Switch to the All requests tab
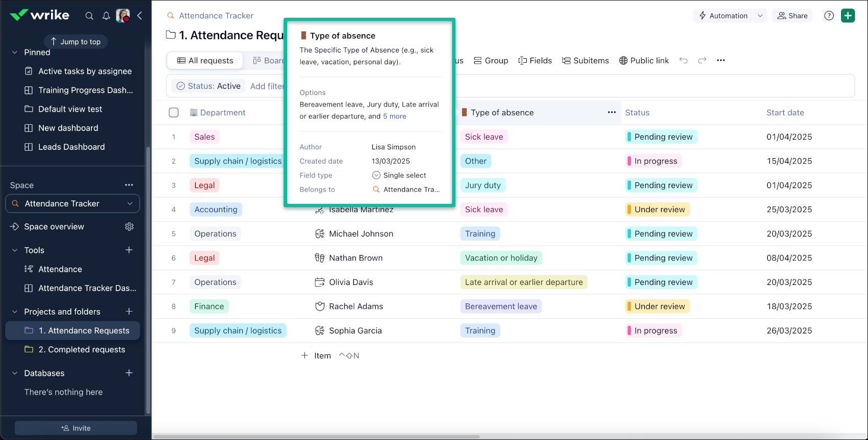Screen dimensions: 868x440 205,61
